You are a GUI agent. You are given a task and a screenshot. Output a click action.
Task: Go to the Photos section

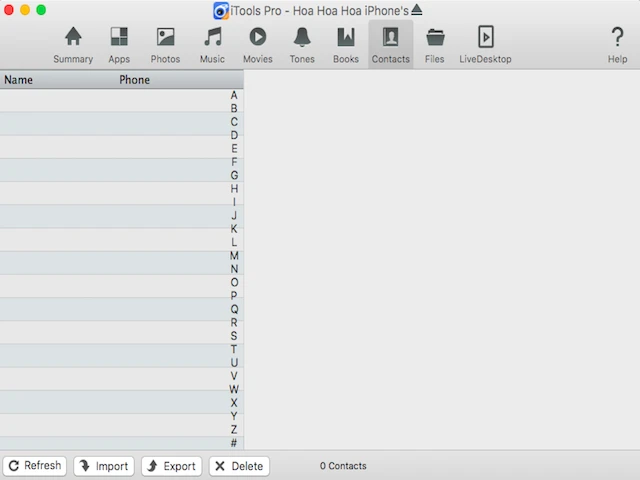165,44
